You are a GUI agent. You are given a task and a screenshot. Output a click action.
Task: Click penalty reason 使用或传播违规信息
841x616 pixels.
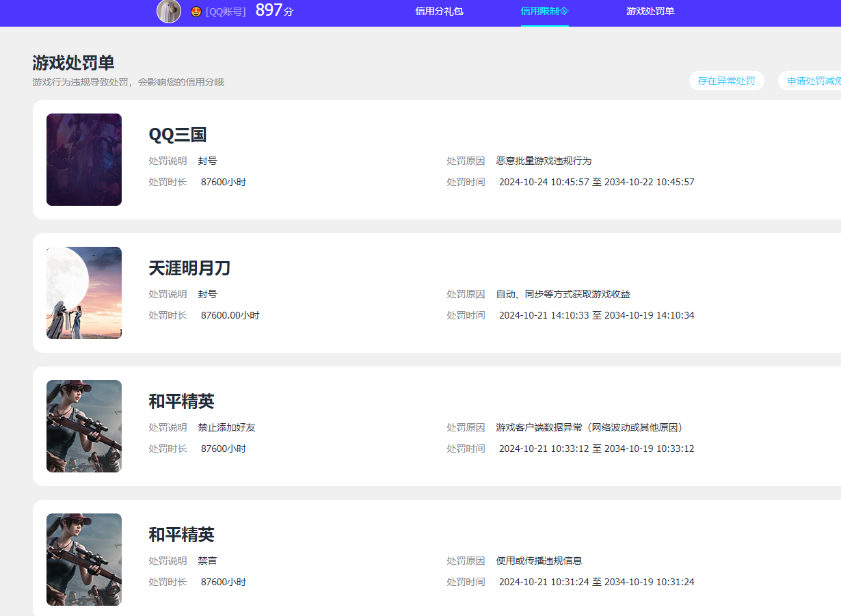[537, 561]
